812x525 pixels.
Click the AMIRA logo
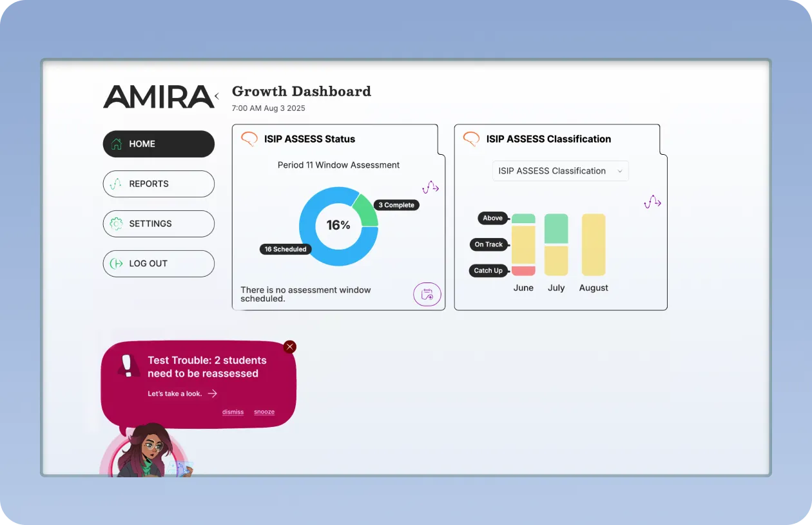159,96
